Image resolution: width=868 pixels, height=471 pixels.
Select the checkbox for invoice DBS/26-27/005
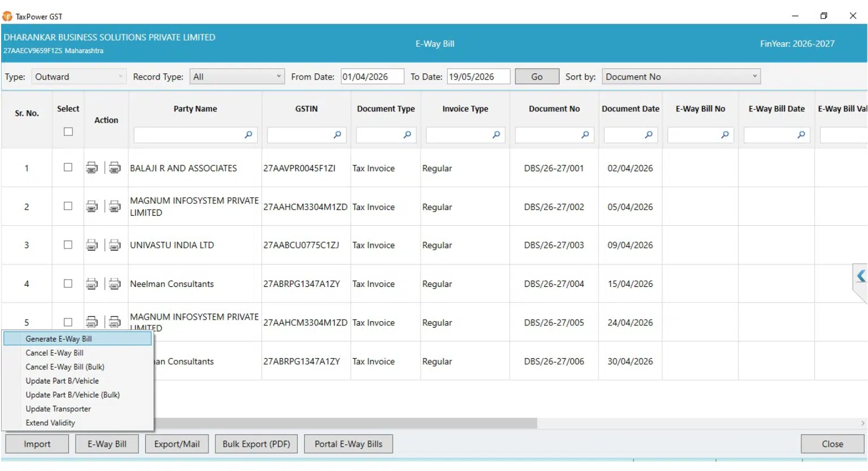(68, 322)
